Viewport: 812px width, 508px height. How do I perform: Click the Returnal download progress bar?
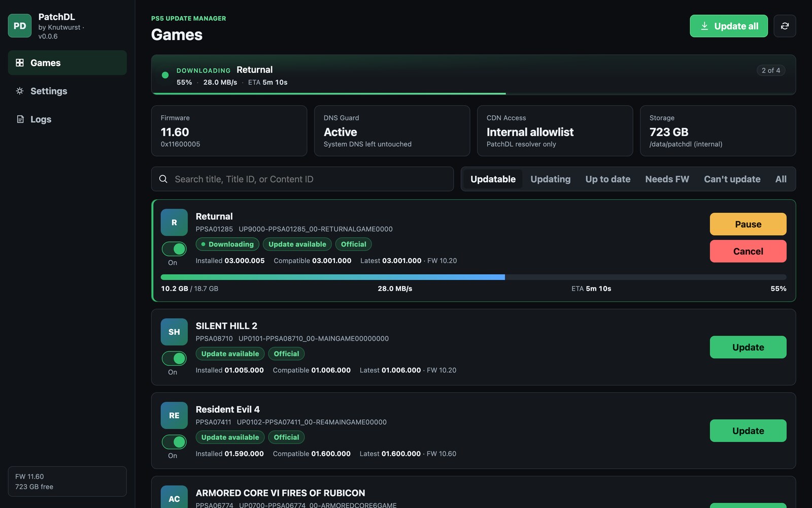[473, 277]
